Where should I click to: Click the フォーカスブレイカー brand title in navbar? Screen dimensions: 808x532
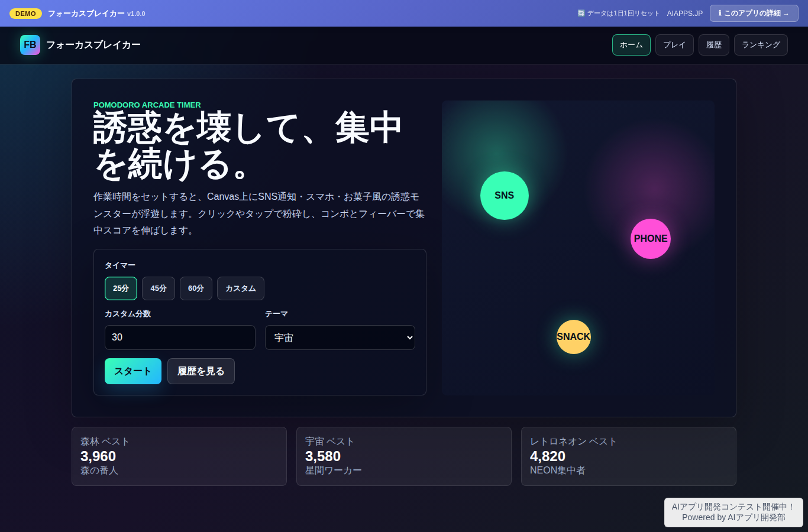pos(93,45)
